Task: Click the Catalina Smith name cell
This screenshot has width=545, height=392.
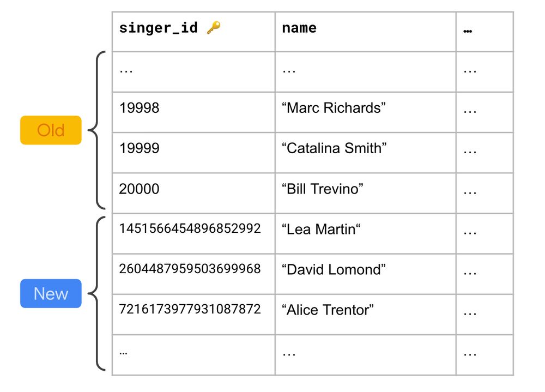Action: pos(365,153)
